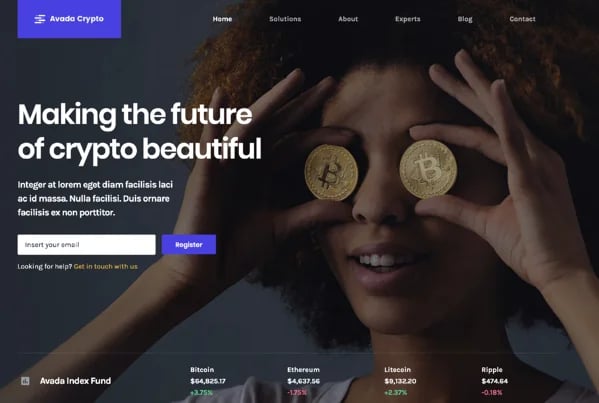Screen dimensions: 599x403
Task: Open the Contact menu item
Action: click(522, 19)
